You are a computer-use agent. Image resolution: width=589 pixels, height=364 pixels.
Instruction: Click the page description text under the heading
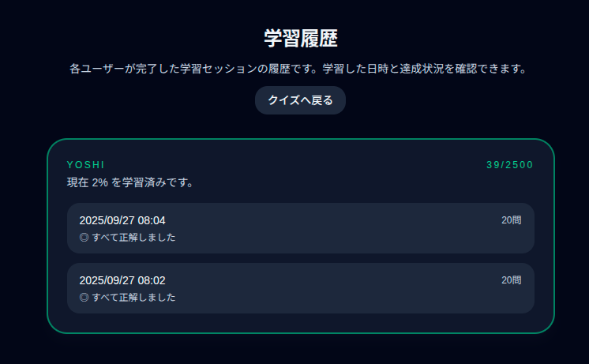(298, 69)
